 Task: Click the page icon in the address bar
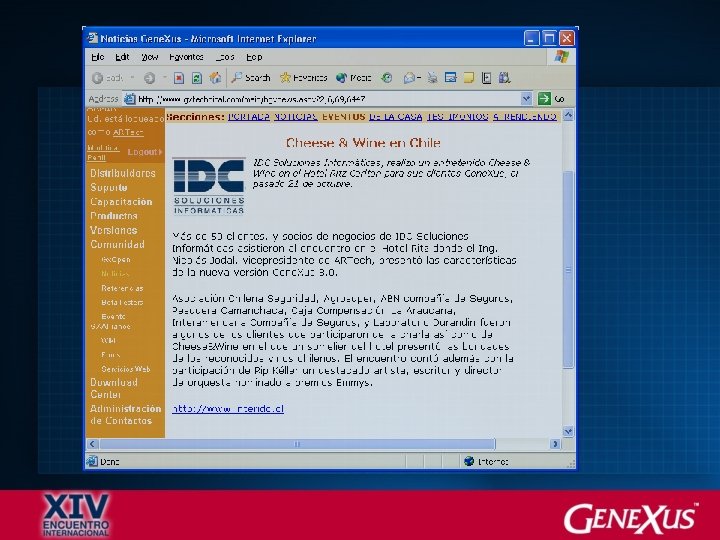[x=130, y=99]
